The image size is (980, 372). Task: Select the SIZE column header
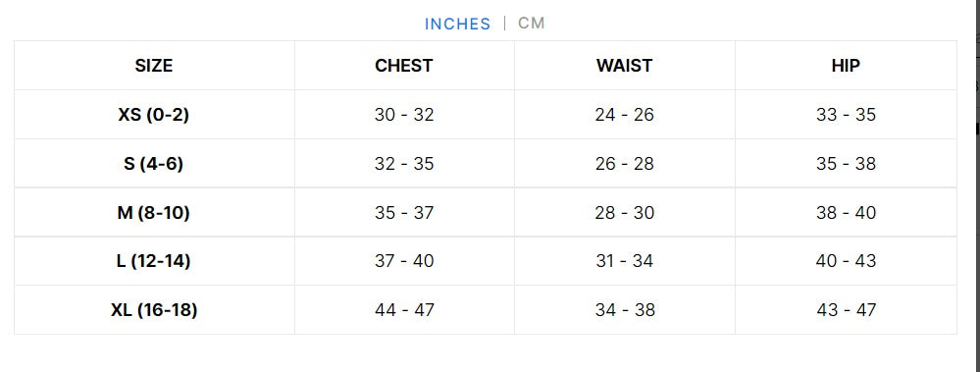coord(154,66)
